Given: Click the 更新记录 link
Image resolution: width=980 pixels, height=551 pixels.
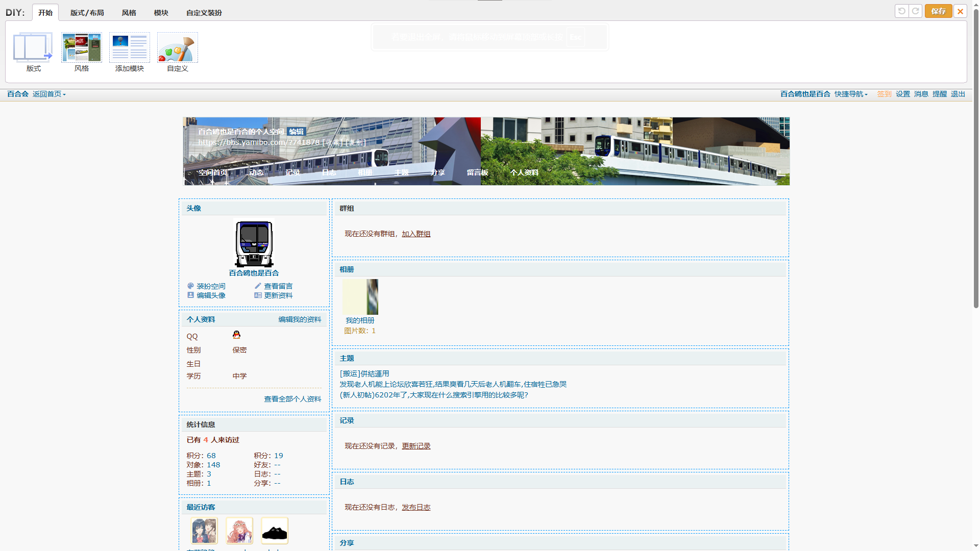Looking at the screenshot, I should [x=416, y=446].
